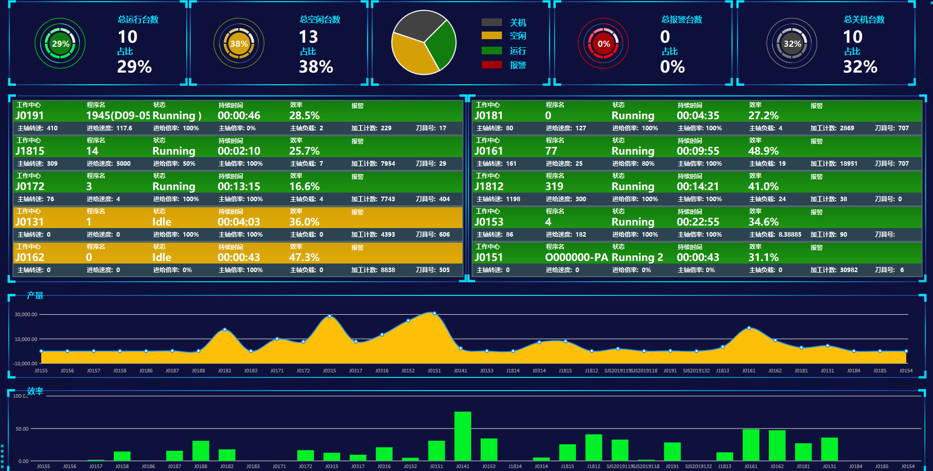Click the J0161 bar in the 效率 chart

tap(750, 445)
